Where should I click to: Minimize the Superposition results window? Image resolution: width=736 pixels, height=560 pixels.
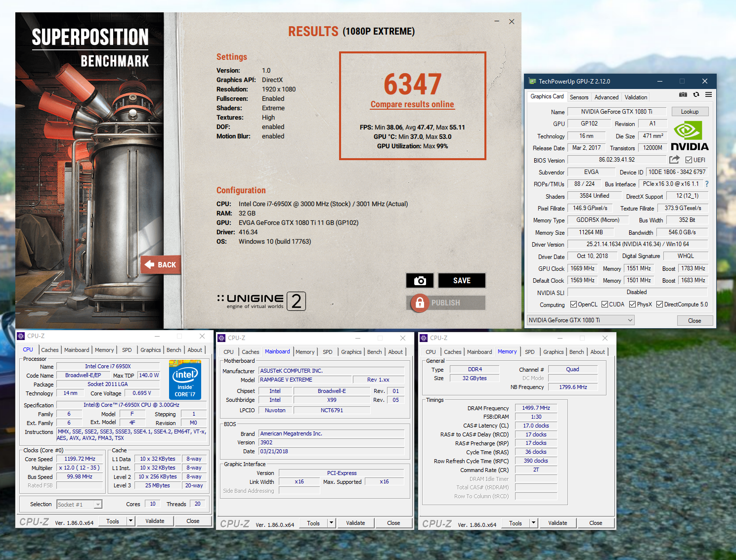click(x=497, y=21)
